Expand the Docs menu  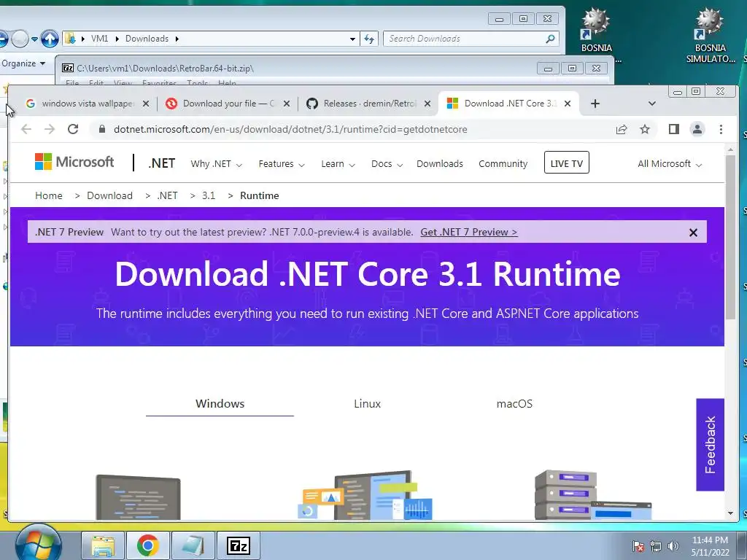387,164
